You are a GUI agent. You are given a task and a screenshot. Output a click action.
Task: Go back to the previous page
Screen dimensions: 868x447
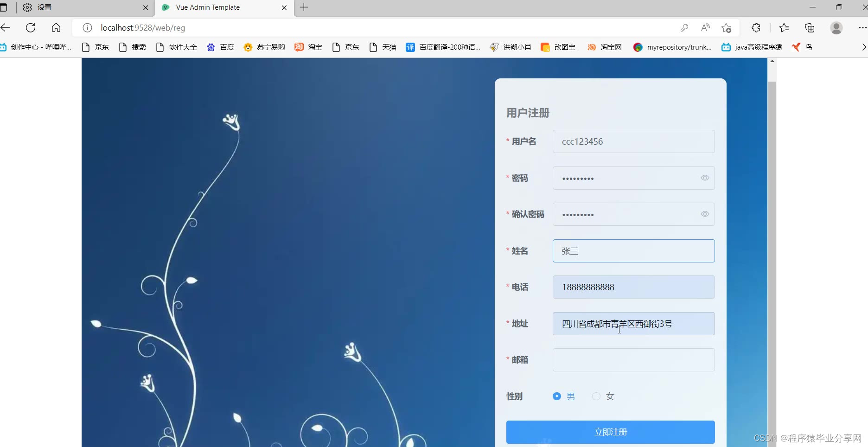tap(6, 28)
